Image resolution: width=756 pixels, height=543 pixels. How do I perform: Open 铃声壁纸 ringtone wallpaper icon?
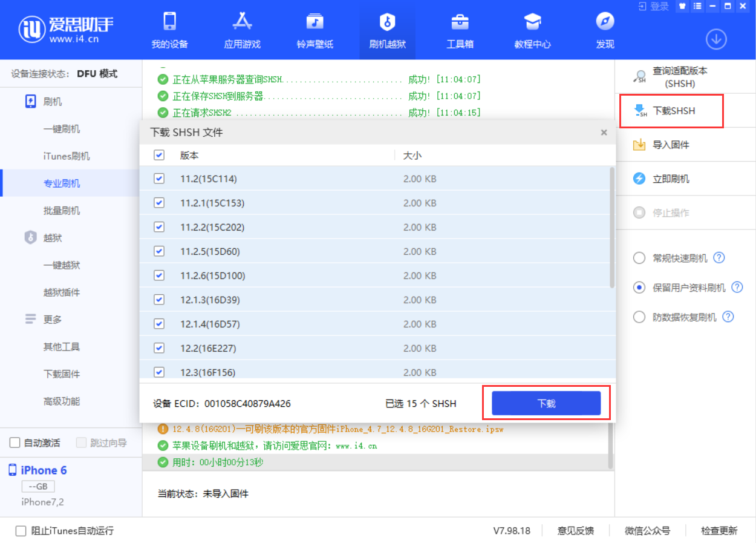(314, 22)
